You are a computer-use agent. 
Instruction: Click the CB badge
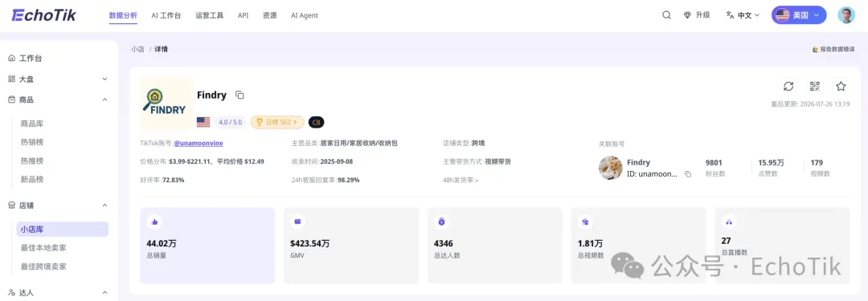click(316, 122)
